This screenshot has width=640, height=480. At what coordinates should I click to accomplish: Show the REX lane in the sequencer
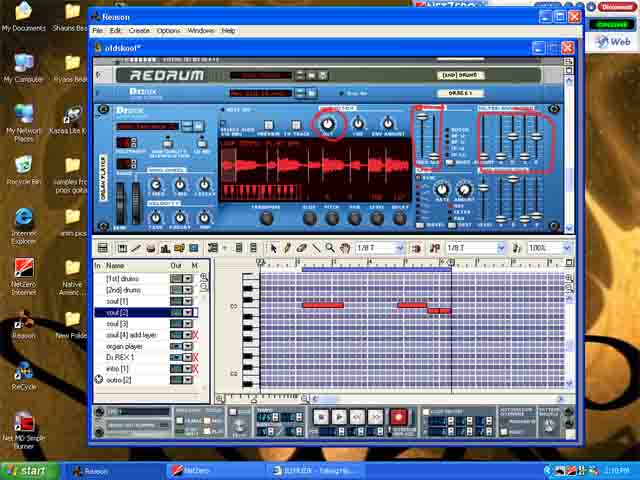point(136,248)
